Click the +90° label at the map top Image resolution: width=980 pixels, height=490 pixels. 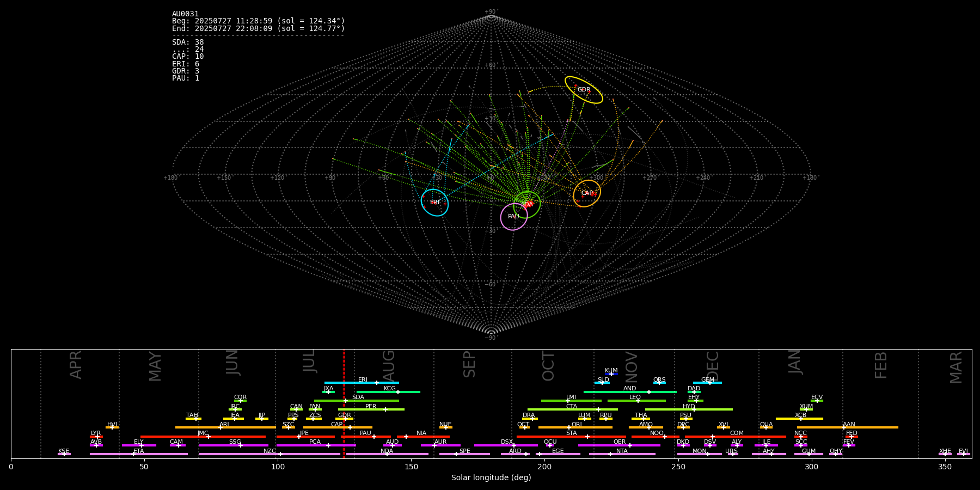pos(491,12)
